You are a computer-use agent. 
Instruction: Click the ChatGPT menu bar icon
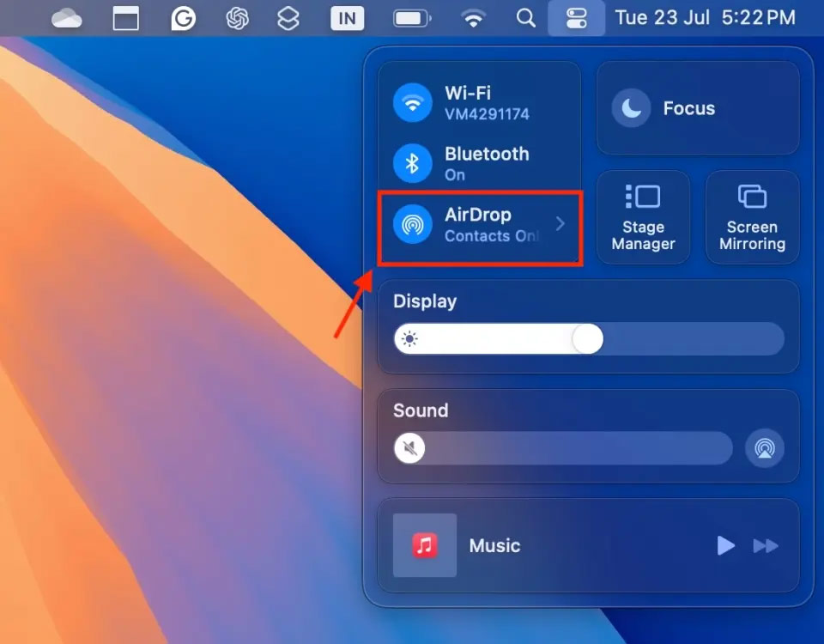pyautogui.click(x=236, y=17)
